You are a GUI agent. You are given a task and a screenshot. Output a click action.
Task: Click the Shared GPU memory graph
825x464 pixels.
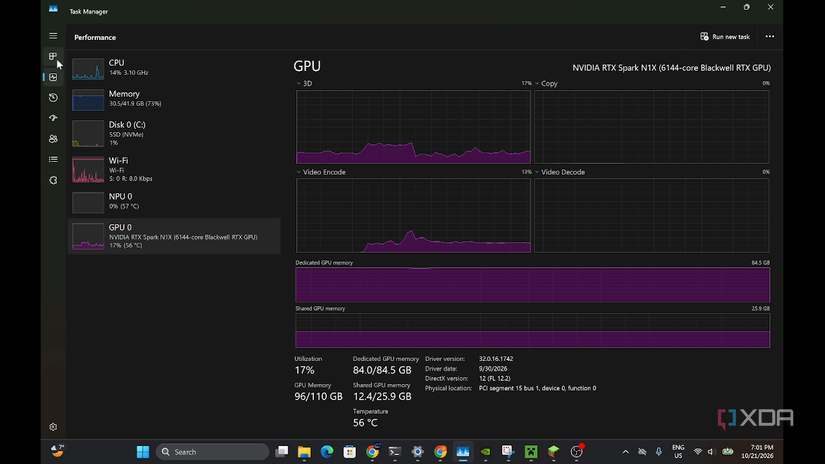point(532,330)
